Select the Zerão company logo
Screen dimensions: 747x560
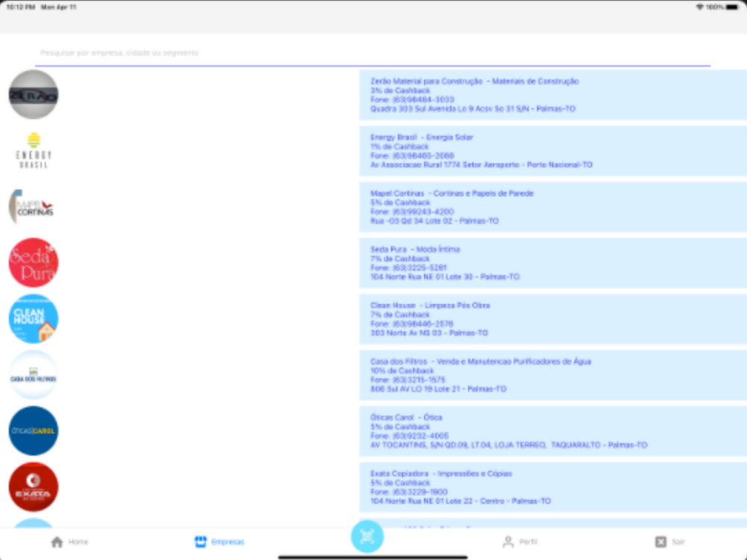click(34, 94)
